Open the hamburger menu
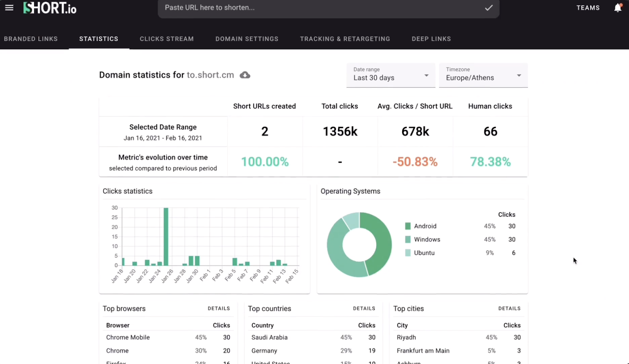The height and width of the screenshot is (364, 629). [9, 7]
